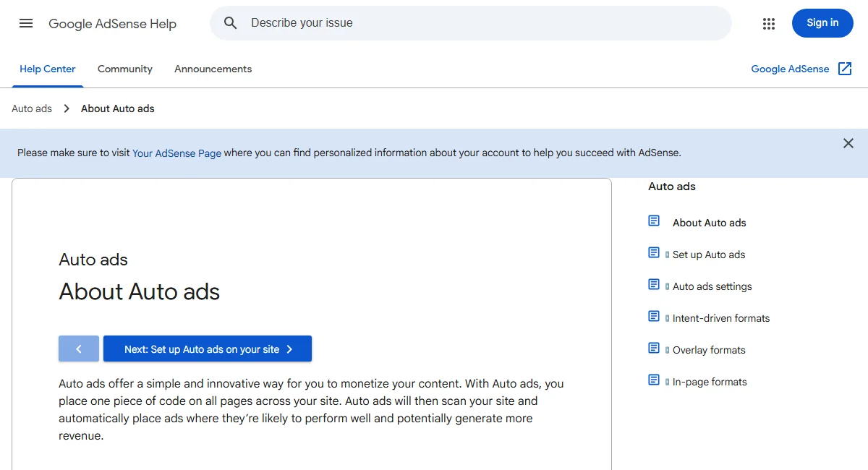Switch to the Community tab
The height and width of the screenshot is (470, 868).
[125, 69]
